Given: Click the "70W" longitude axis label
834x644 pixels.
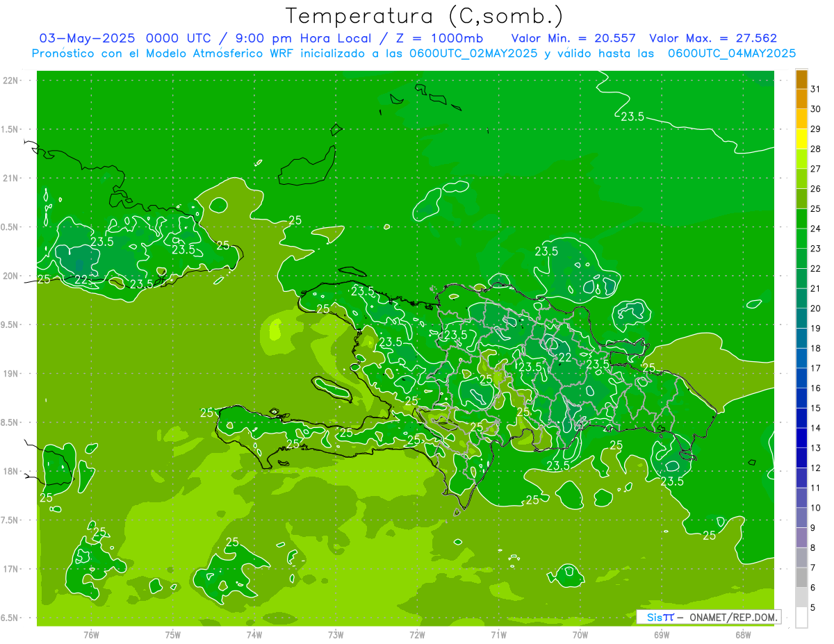Looking at the screenshot, I should 580,634.
